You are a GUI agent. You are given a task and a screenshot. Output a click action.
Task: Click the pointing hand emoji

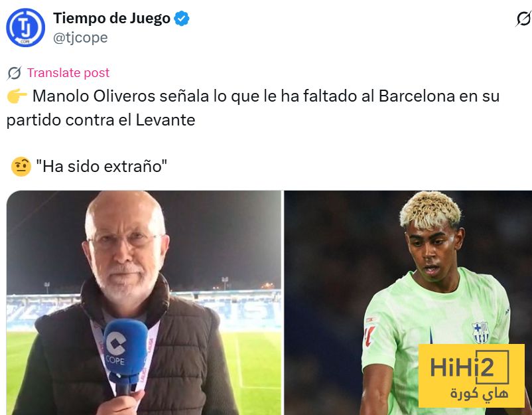click(x=17, y=96)
